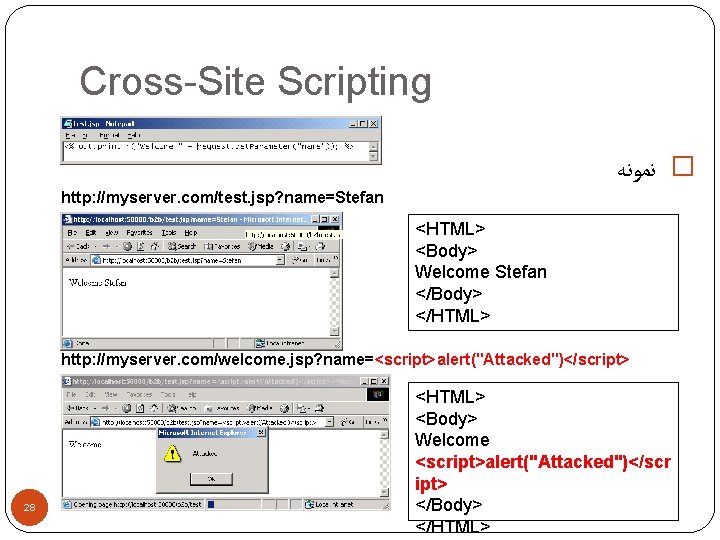Expand Links chevron in Stefan browser window
720x540 pixels.
pos(336,259)
